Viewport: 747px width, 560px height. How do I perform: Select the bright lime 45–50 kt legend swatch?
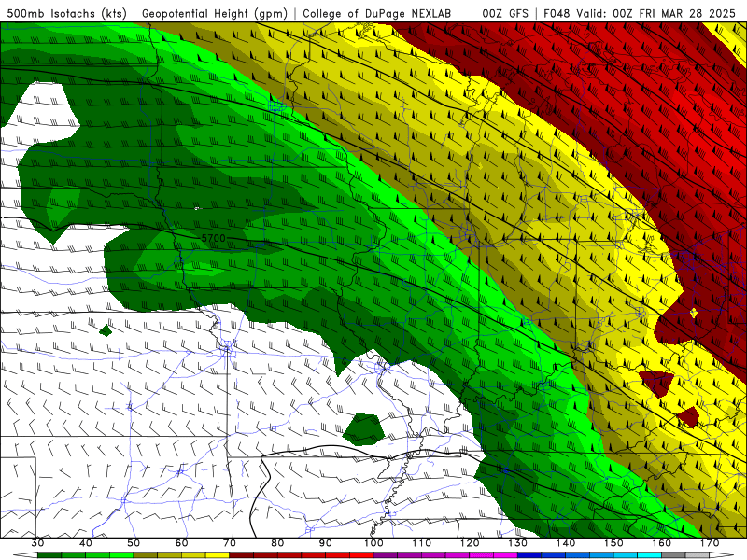pyautogui.click(x=121, y=555)
